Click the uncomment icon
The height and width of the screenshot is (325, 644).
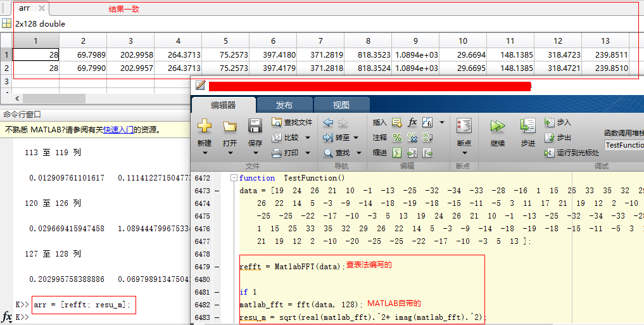pyautogui.click(x=412, y=137)
